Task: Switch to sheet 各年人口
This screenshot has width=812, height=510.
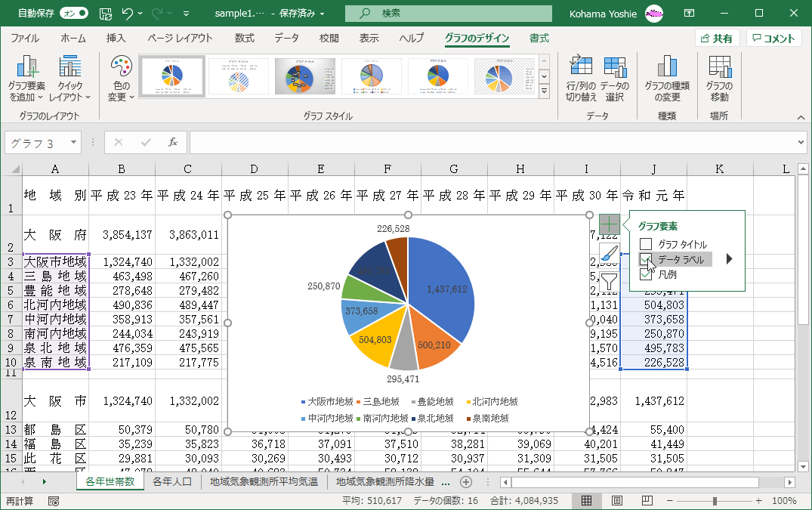Action: 172,481
